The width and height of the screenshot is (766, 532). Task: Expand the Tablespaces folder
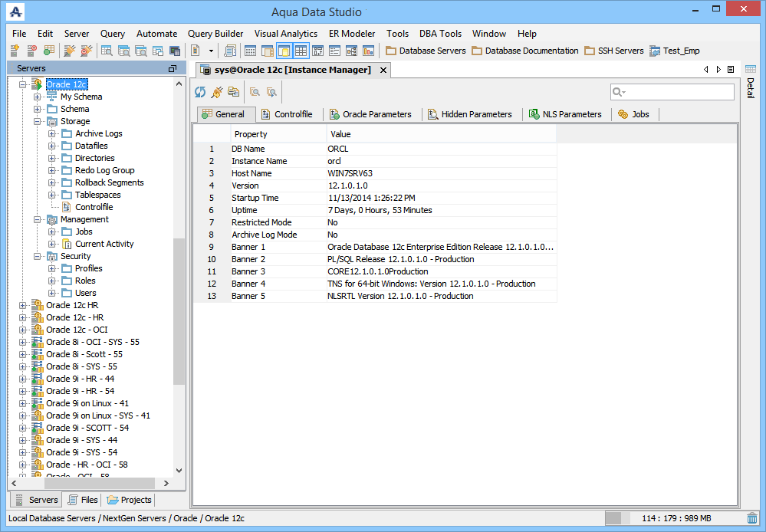click(x=52, y=195)
